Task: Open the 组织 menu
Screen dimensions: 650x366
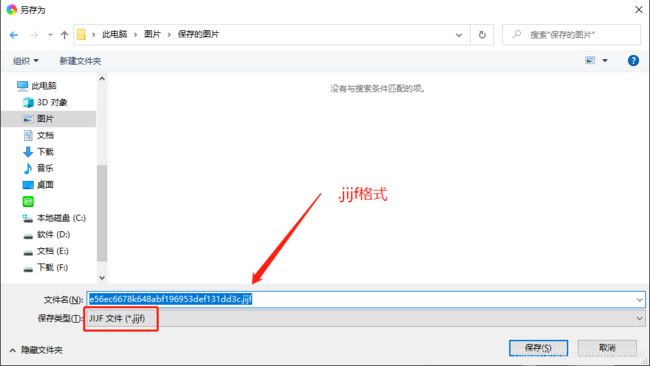Action: (26, 61)
